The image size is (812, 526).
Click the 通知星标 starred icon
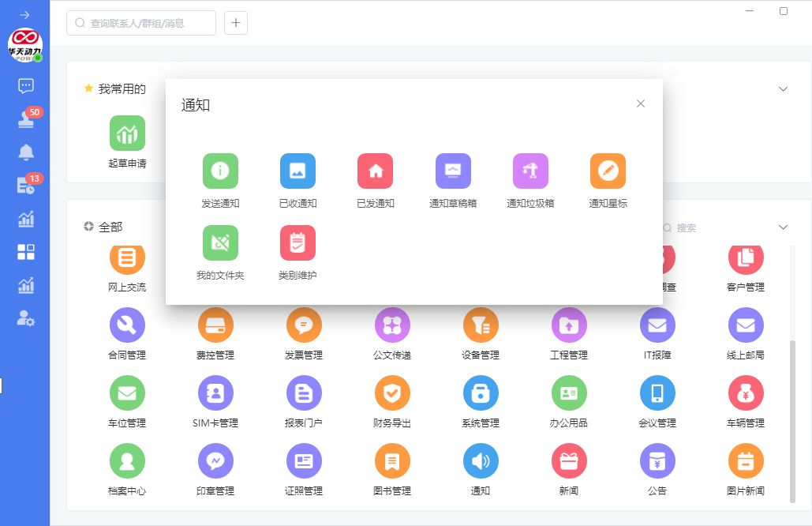(x=608, y=171)
